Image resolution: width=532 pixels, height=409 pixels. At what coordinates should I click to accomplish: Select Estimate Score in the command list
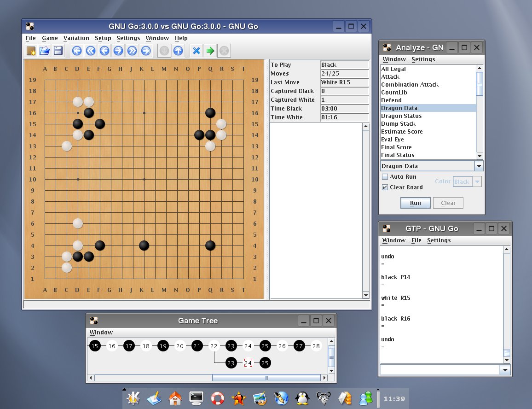tap(402, 132)
